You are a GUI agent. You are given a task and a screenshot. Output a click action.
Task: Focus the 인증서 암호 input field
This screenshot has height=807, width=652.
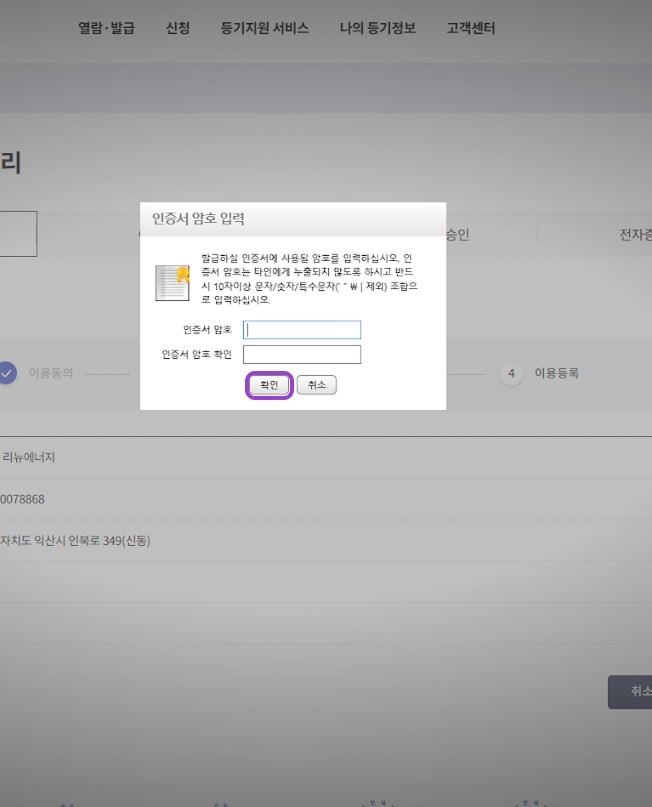click(x=302, y=330)
